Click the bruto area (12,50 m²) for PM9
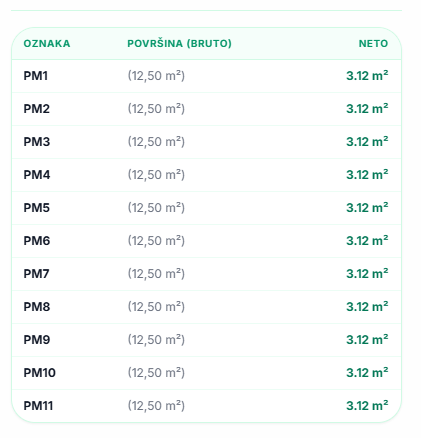The width and height of the screenshot is (421, 438). click(156, 340)
